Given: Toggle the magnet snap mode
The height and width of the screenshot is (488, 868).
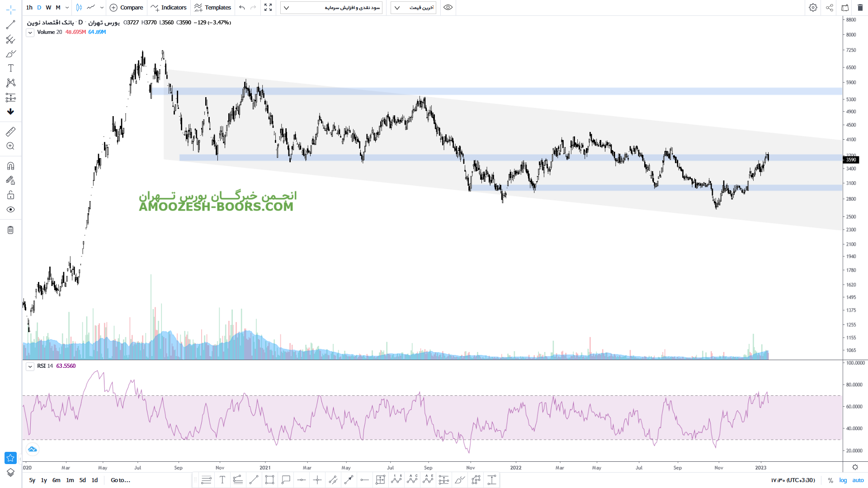Looking at the screenshot, I should tap(10, 166).
